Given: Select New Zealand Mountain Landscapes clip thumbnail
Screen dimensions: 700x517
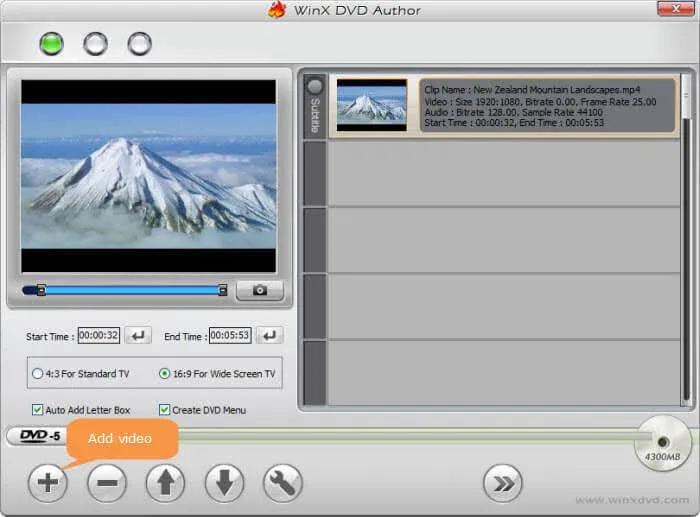Looking at the screenshot, I should coord(371,105).
